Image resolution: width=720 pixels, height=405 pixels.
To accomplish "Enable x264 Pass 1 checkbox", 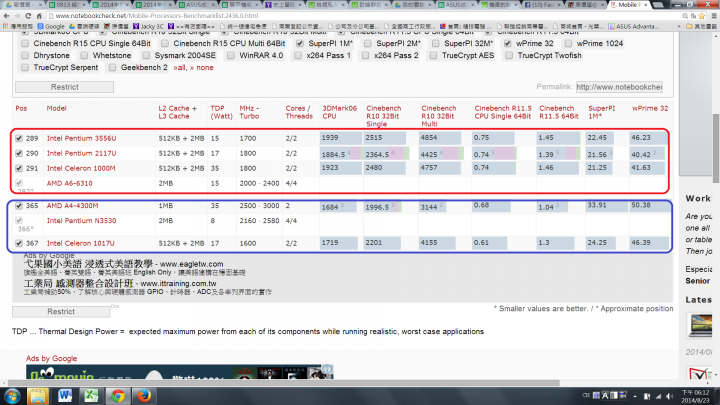I will pos(298,56).
